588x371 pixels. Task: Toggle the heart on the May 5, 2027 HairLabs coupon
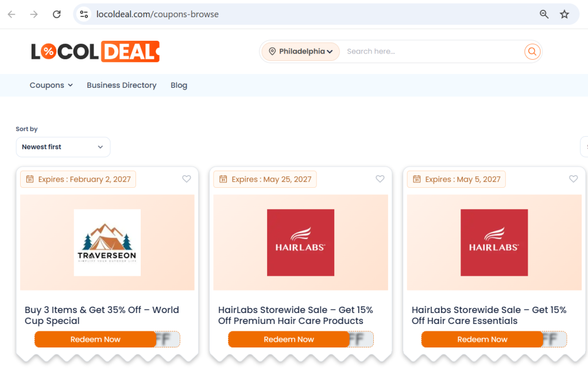pyautogui.click(x=574, y=179)
